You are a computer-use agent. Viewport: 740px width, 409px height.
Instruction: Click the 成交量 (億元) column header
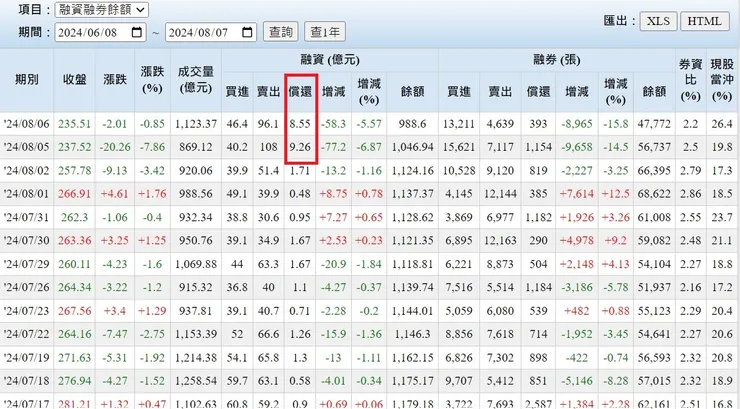coord(195,79)
